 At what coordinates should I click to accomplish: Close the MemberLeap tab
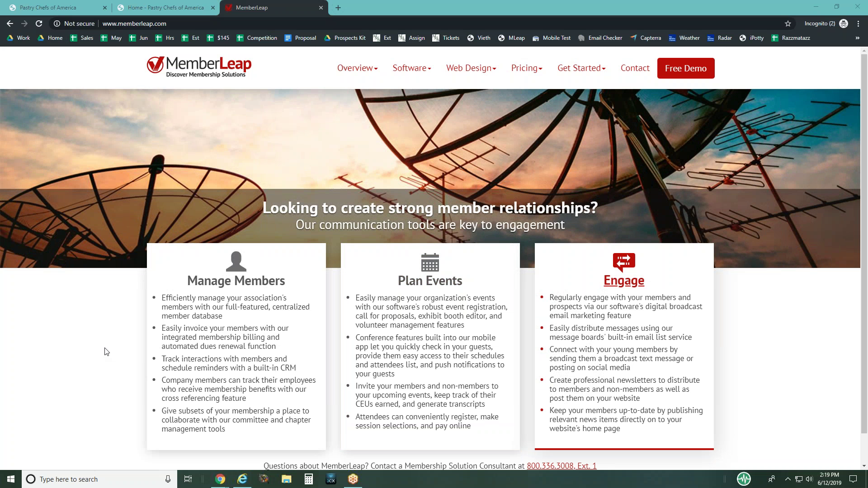321,8
